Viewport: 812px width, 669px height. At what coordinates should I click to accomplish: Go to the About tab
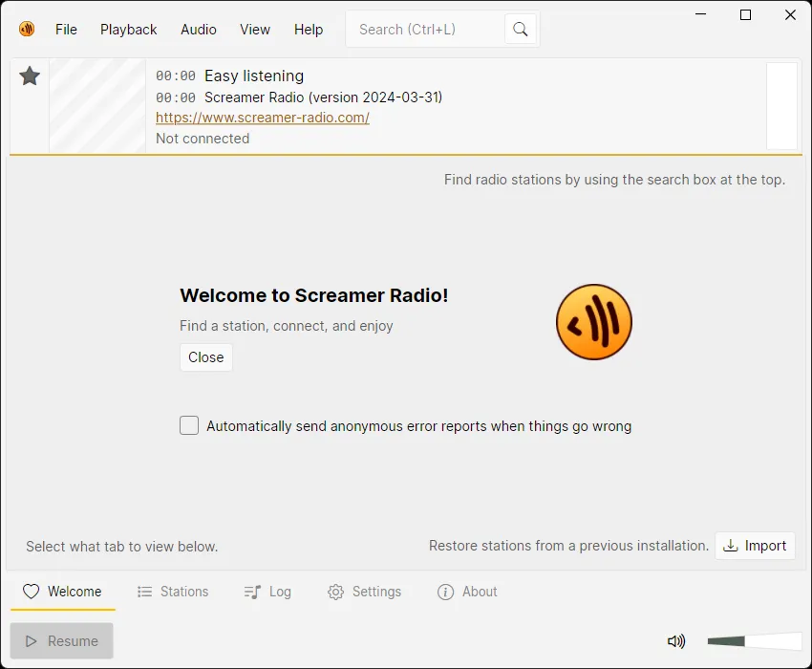467,592
